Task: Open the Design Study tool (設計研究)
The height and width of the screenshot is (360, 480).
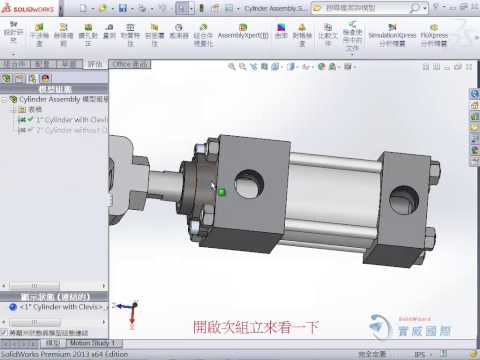Action: [x=13, y=33]
